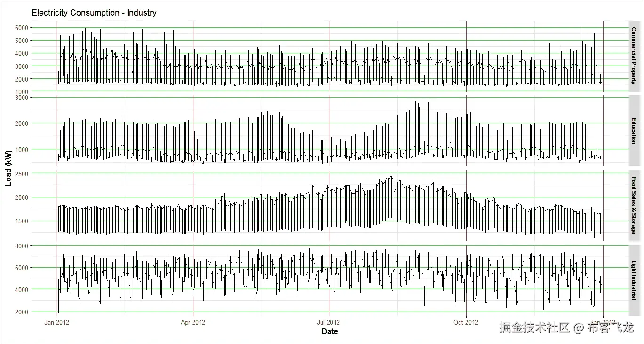
Task: Click the "Education" facet strip label
Action: click(x=634, y=131)
